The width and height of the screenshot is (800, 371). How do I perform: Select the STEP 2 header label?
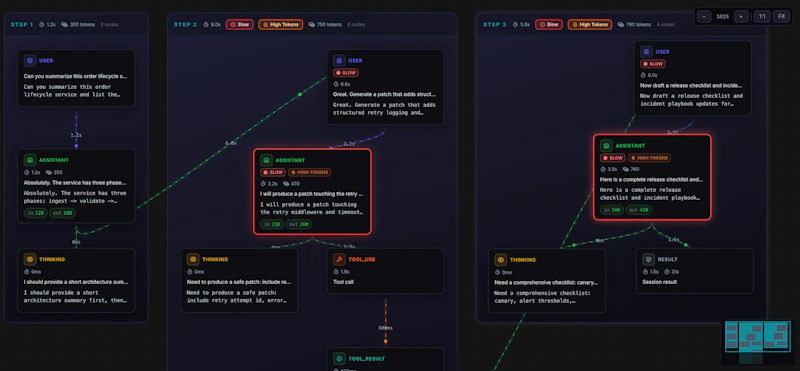(x=185, y=24)
